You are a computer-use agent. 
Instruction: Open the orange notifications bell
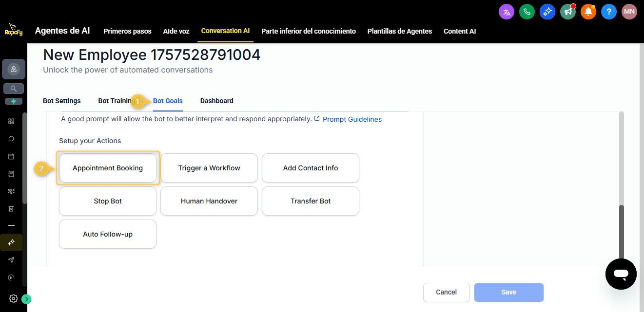(x=588, y=12)
